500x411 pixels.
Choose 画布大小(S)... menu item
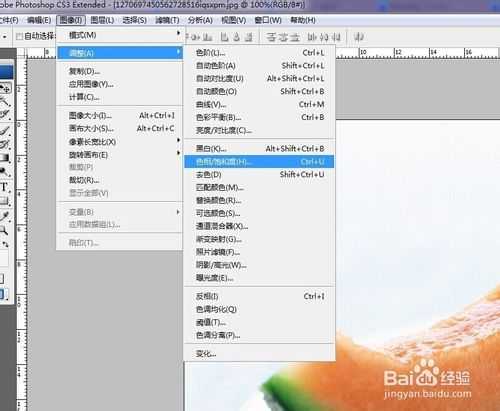click(x=120, y=128)
